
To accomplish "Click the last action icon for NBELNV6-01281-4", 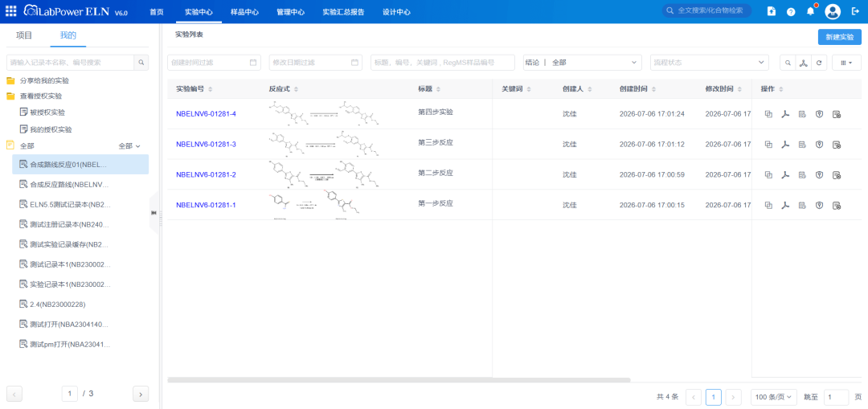I will point(837,114).
